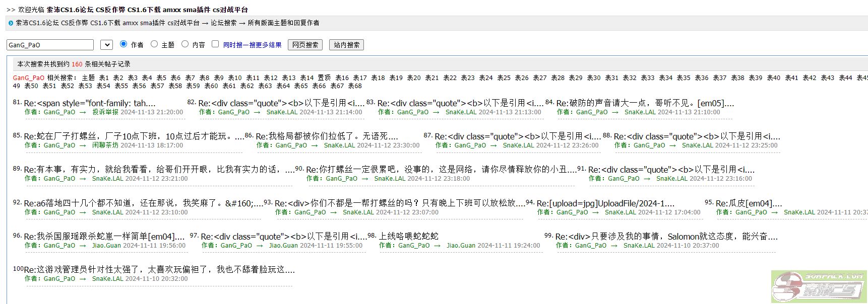Open the SnaKe.LAL board link in result 86
868x304 pixels.
[x=340, y=145]
